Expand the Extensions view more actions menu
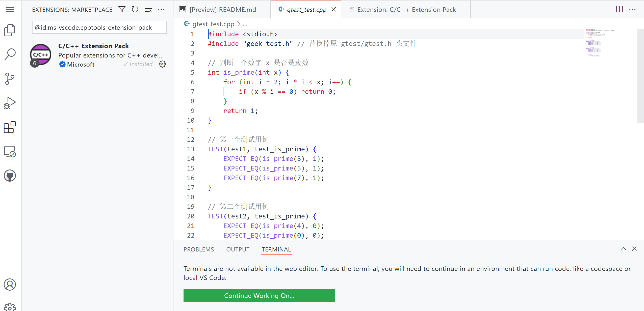The image size is (644, 311). [161, 10]
